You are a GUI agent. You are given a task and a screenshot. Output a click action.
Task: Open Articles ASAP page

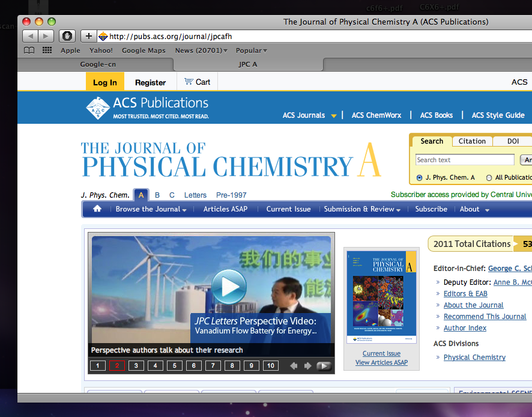pyautogui.click(x=225, y=209)
